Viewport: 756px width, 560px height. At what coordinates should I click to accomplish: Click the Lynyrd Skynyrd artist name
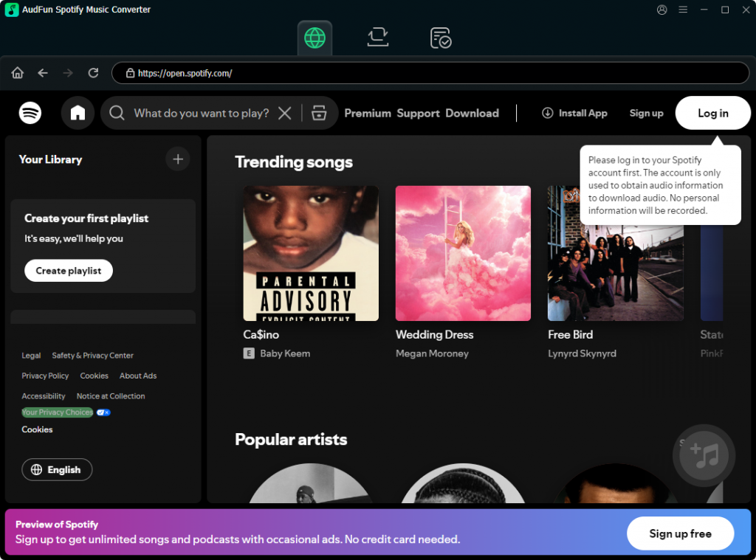tap(582, 353)
